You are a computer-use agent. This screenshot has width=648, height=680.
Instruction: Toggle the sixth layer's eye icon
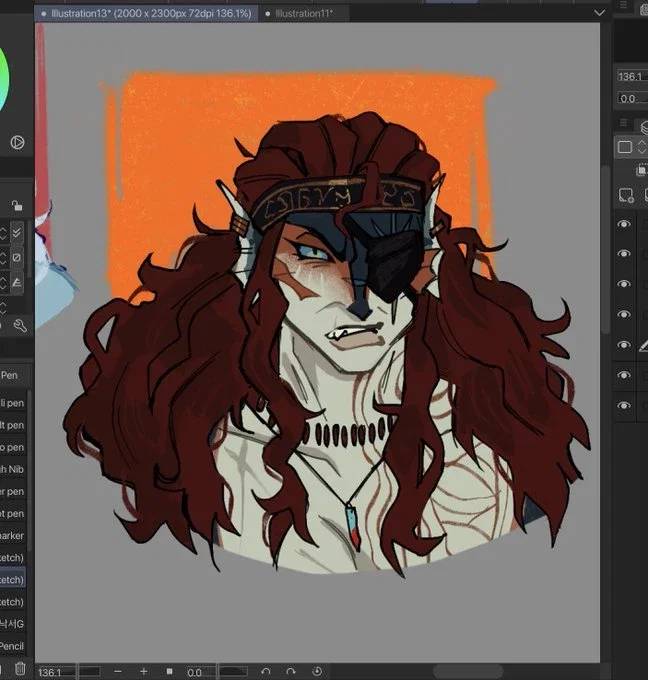(624, 375)
